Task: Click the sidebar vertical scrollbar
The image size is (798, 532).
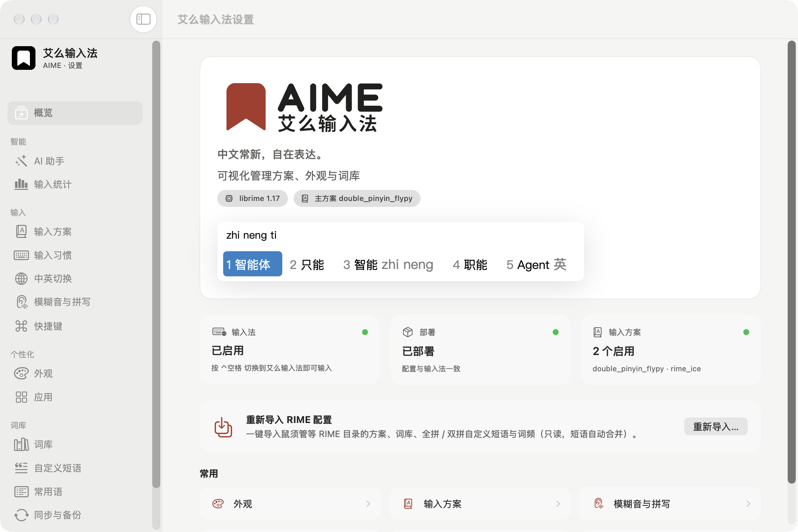Action: (x=156, y=264)
